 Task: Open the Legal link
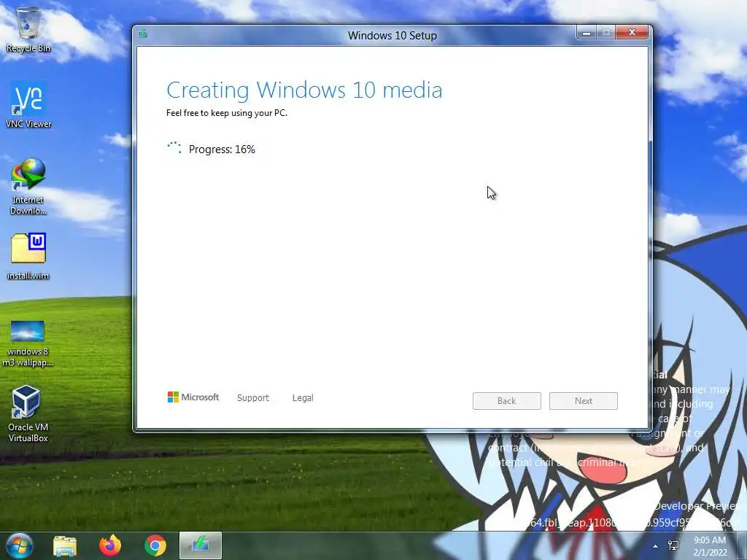coord(303,397)
